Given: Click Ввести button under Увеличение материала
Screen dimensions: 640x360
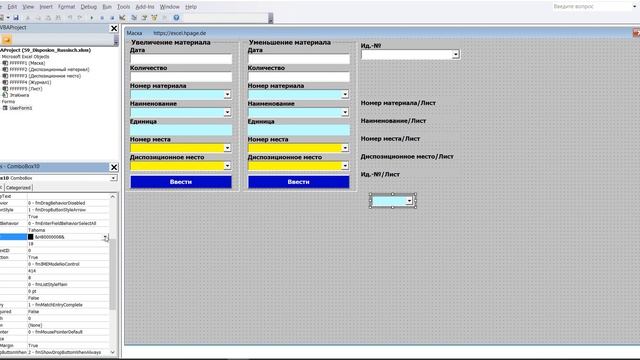Looking at the screenshot, I should coord(181,182).
